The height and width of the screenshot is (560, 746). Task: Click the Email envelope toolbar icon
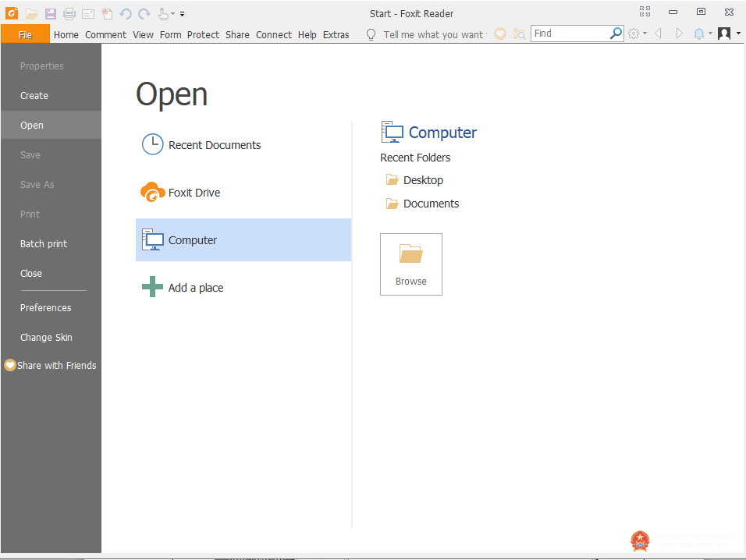click(x=88, y=14)
